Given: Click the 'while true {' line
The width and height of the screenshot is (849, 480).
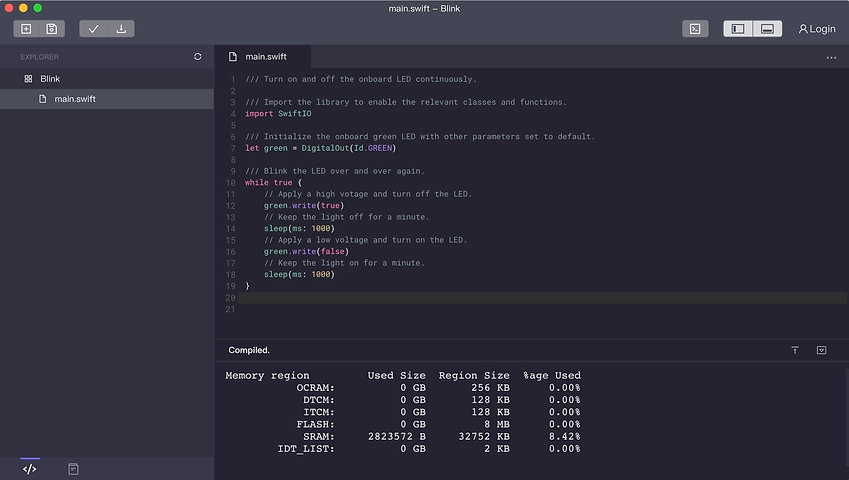Looking at the screenshot, I should coord(273,182).
